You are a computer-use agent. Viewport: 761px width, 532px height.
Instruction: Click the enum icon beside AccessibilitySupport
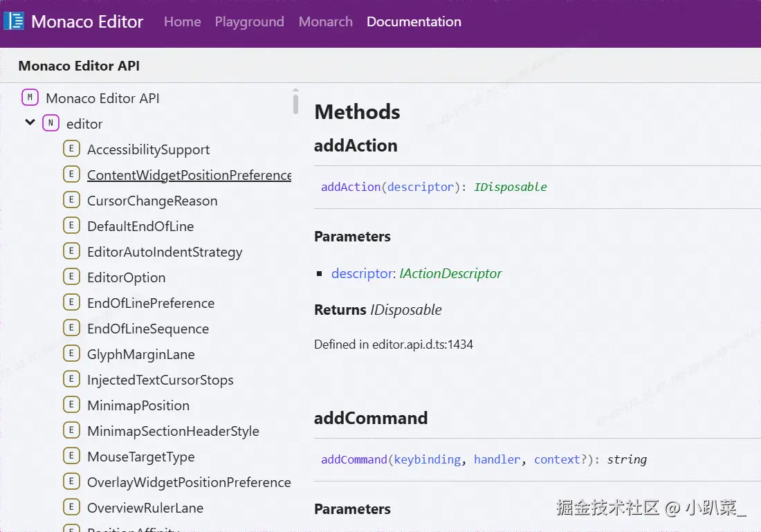(x=71, y=149)
